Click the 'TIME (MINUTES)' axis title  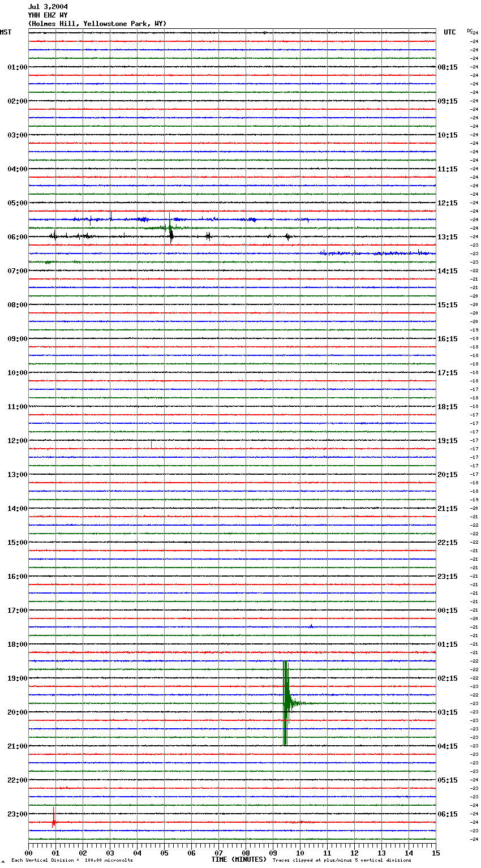(239, 860)
